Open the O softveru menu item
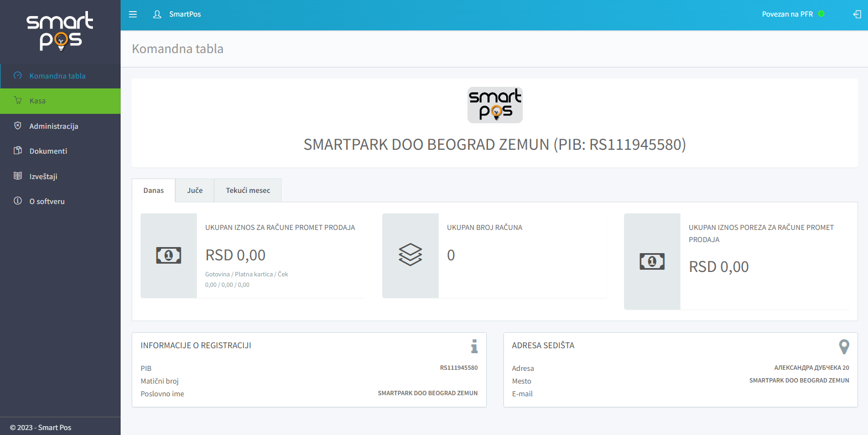The width and height of the screenshot is (868, 435). tap(60, 201)
